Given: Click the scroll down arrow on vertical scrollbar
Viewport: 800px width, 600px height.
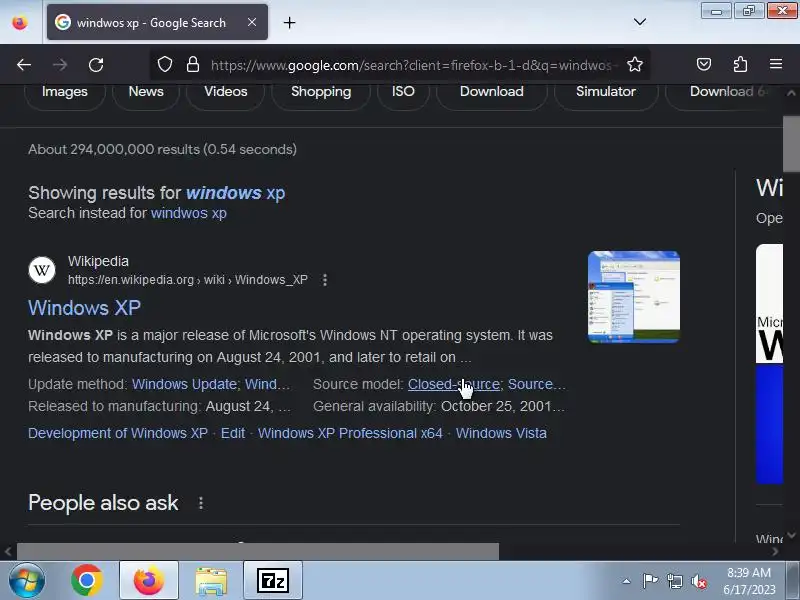Looking at the screenshot, I should coord(791,535).
